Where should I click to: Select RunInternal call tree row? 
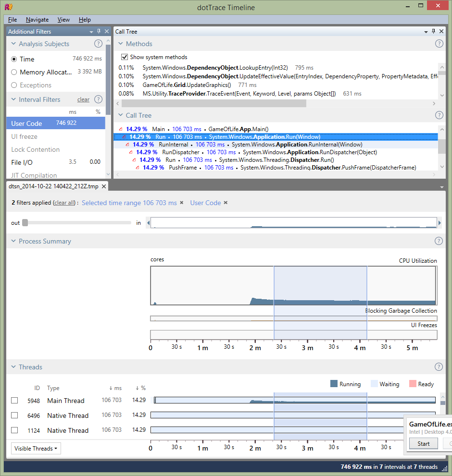pos(276,145)
